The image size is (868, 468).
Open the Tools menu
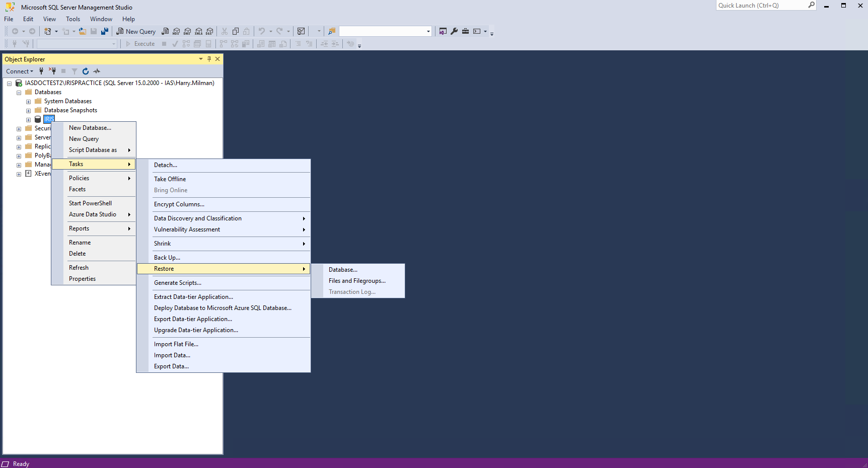tap(73, 19)
